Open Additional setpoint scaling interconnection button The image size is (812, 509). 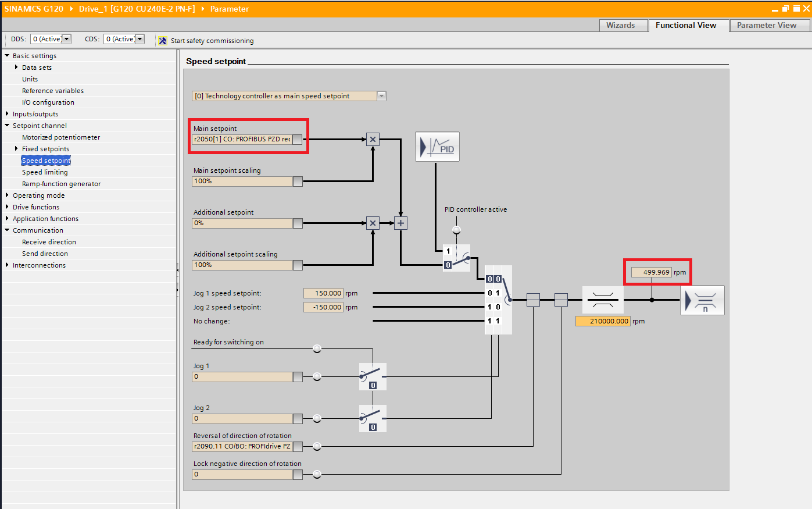coord(298,265)
